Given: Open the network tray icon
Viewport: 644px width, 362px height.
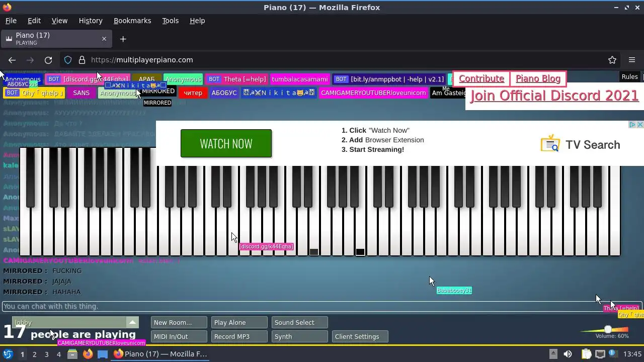Looking at the screenshot, I should 601,354.
